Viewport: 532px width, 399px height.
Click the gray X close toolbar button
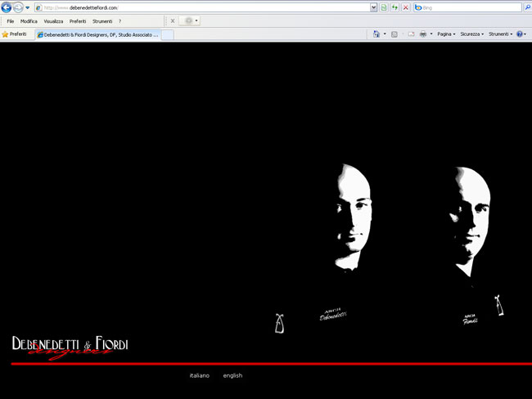tap(173, 21)
